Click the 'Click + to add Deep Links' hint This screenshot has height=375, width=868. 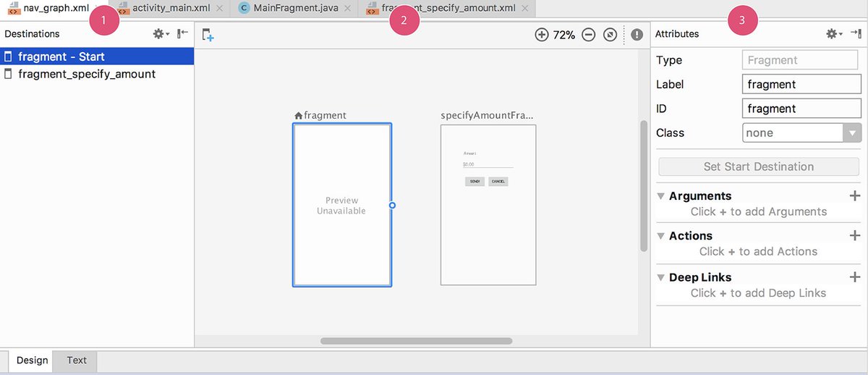click(x=759, y=293)
